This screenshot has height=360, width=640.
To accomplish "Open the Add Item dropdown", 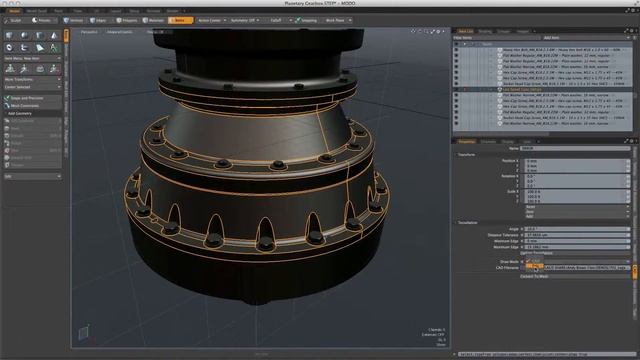I will tap(587, 38).
